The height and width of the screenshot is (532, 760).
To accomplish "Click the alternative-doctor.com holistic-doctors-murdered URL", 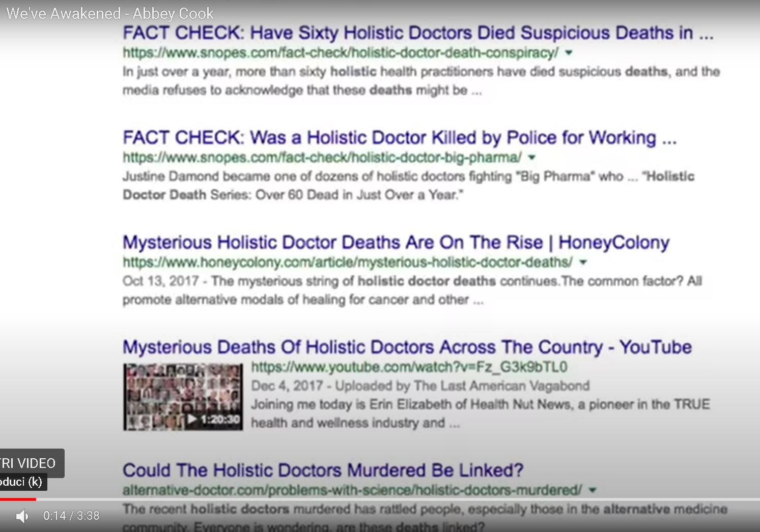I will pos(352,490).
